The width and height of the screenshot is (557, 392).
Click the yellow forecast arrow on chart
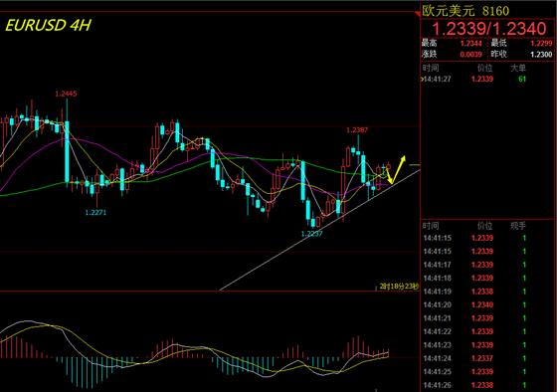[396, 169]
